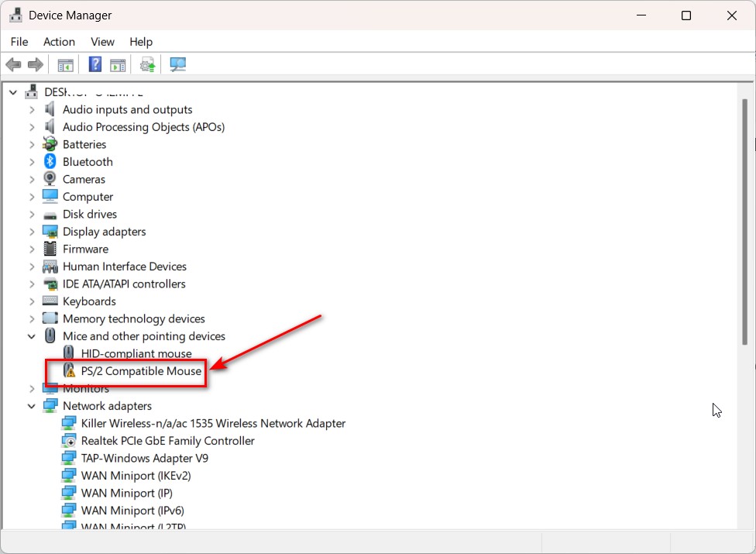Click the Properties pane toolbar icon
Screen dimensions: 756x554
pos(118,64)
